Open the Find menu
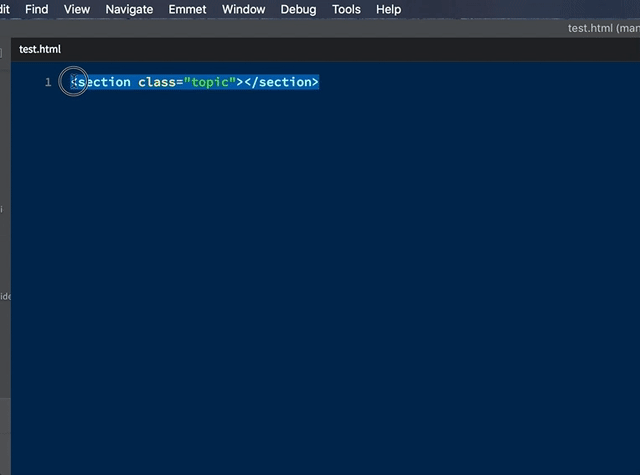This screenshot has height=475, width=640. click(36, 9)
